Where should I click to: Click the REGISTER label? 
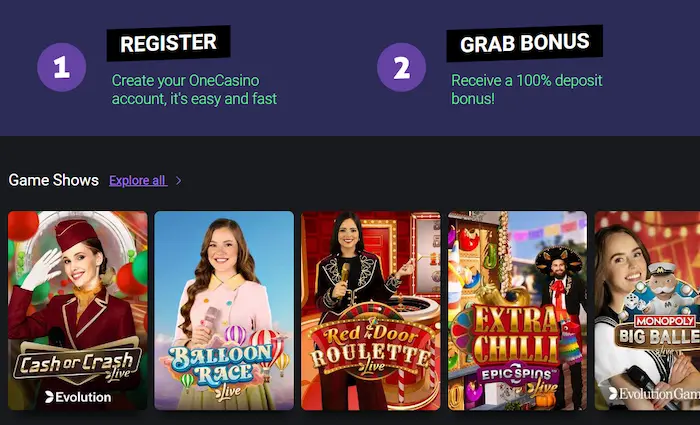168,43
